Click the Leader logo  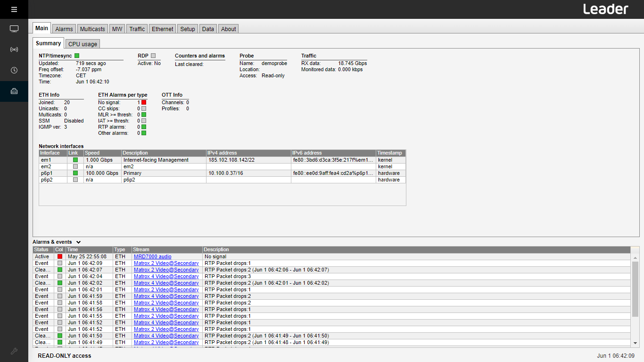pyautogui.click(x=605, y=9)
